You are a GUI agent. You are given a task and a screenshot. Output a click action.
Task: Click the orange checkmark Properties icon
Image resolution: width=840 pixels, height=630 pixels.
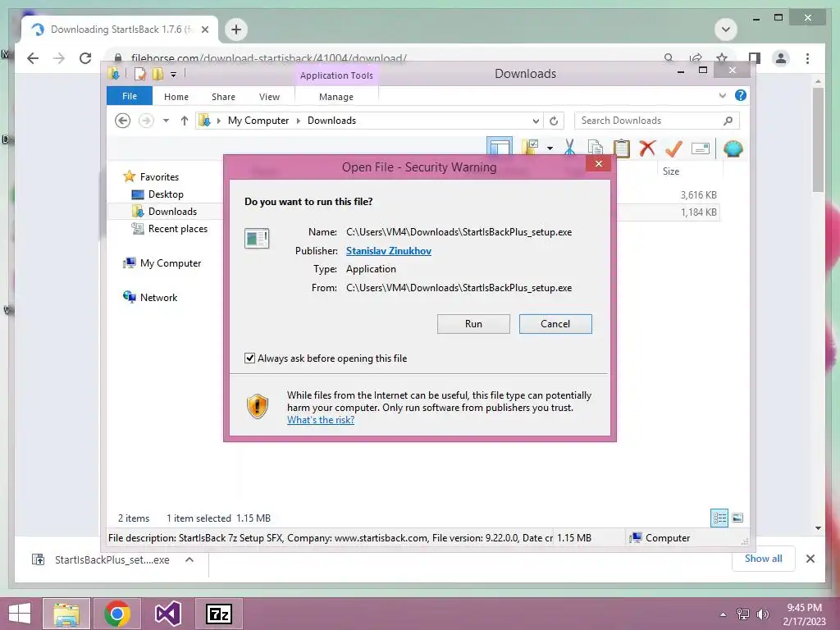(x=673, y=148)
